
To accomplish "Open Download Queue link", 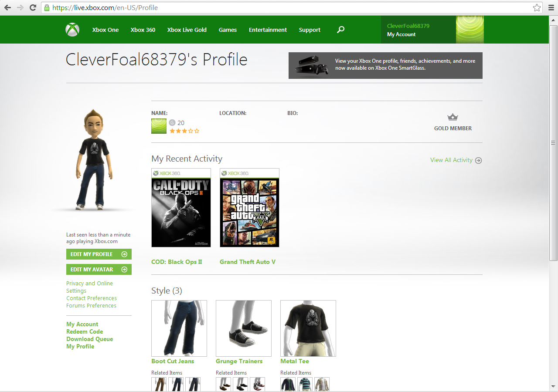I will [x=89, y=339].
